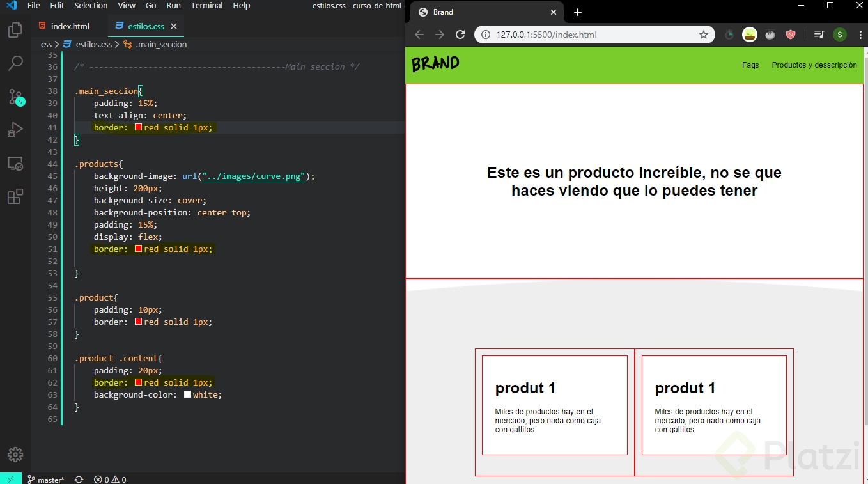Close the estilos.css editor tab

pos(173,26)
